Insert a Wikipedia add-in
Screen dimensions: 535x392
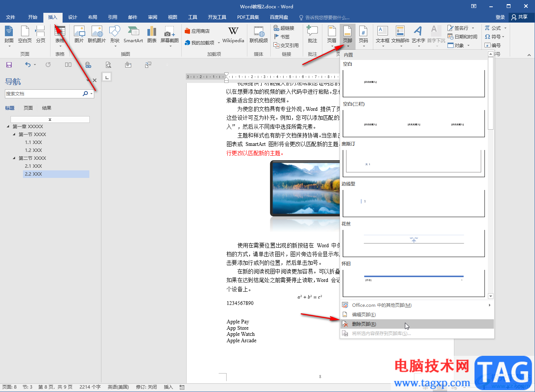233,34
